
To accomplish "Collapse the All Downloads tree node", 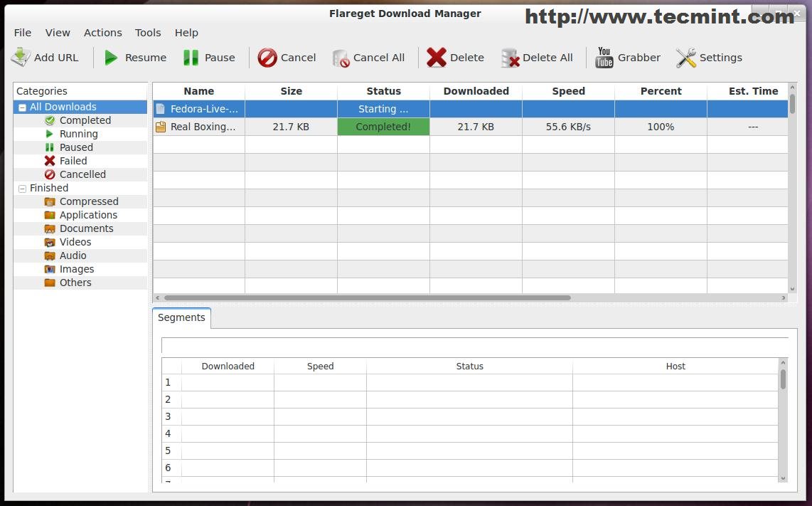I will coord(22,107).
